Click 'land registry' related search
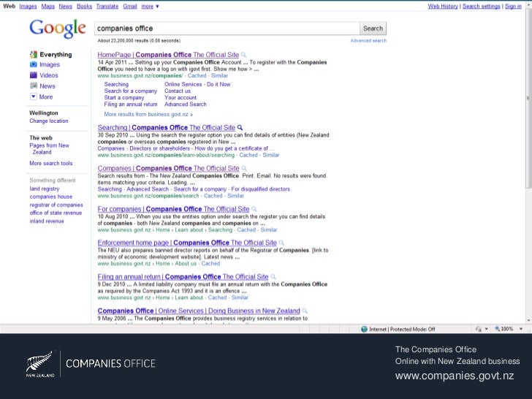 pyautogui.click(x=45, y=189)
